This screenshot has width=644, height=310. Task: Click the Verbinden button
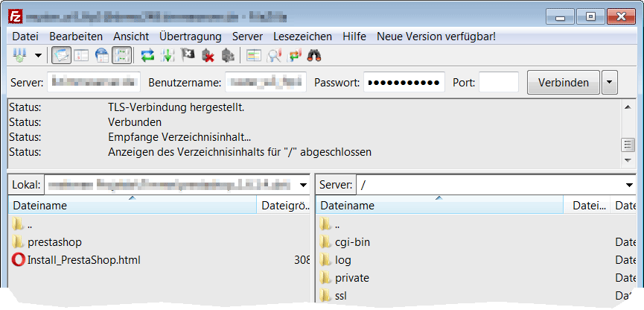pos(564,82)
